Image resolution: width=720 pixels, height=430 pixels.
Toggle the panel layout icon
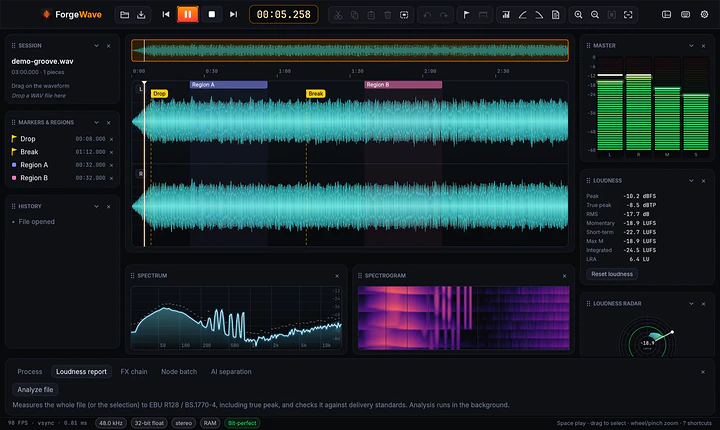coord(666,15)
